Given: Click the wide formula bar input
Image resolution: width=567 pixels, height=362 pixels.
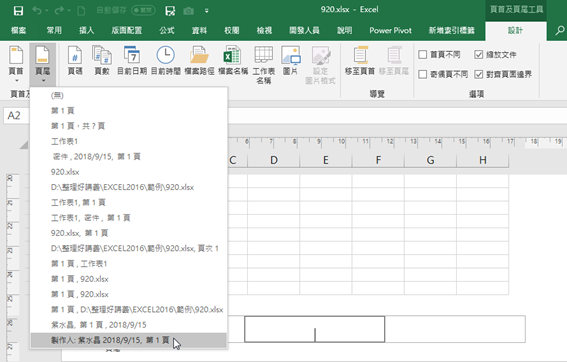Looking at the screenshot, I should click(x=397, y=116).
